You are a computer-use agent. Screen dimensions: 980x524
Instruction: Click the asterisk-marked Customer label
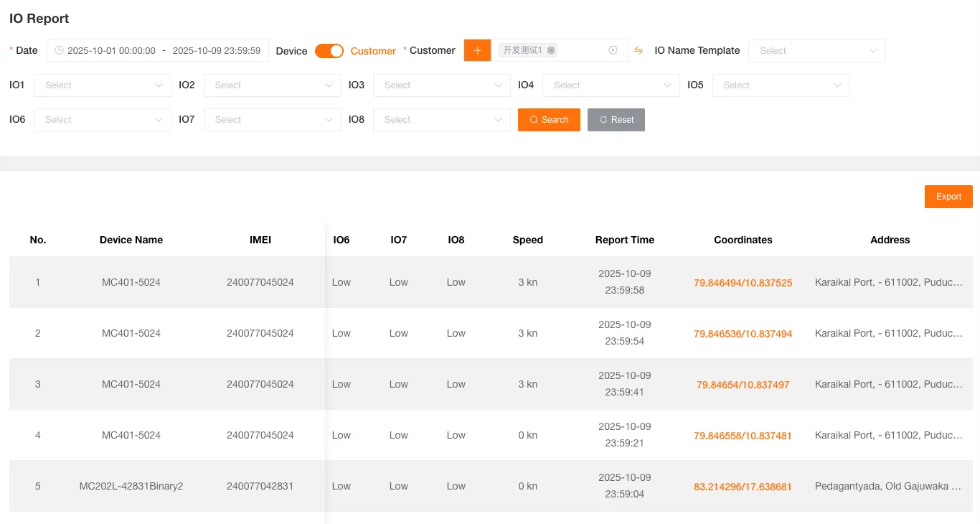point(431,50)
